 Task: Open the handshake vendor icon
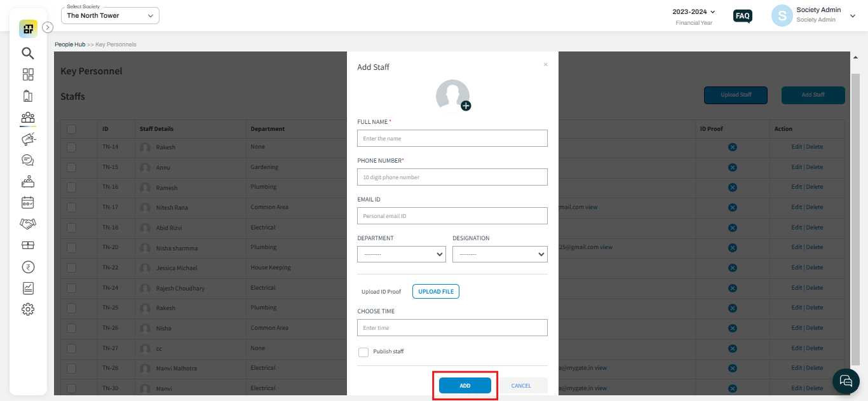[x=28, y=223]
